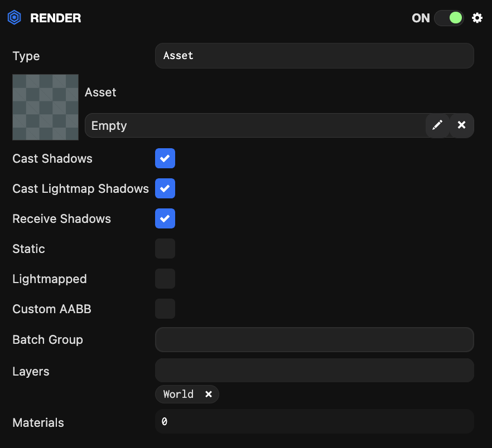Click the X inside the World chip
Image resolution: width=492 pixels, height=448 pixels.
(x=209, y=394)
